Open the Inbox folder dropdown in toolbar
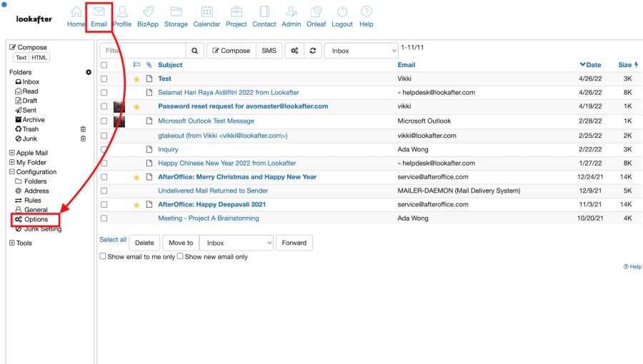 click(361, 51)
